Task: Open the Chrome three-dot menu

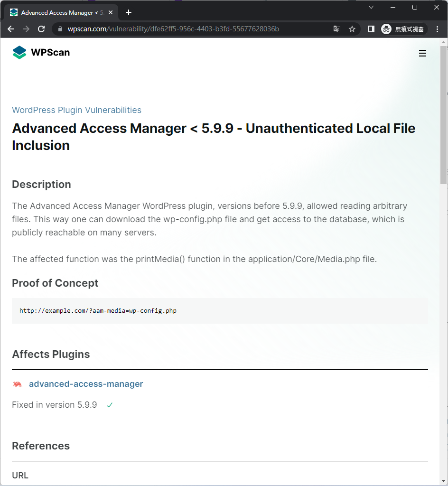Action: pyautogui.click(x=437, y=29)
